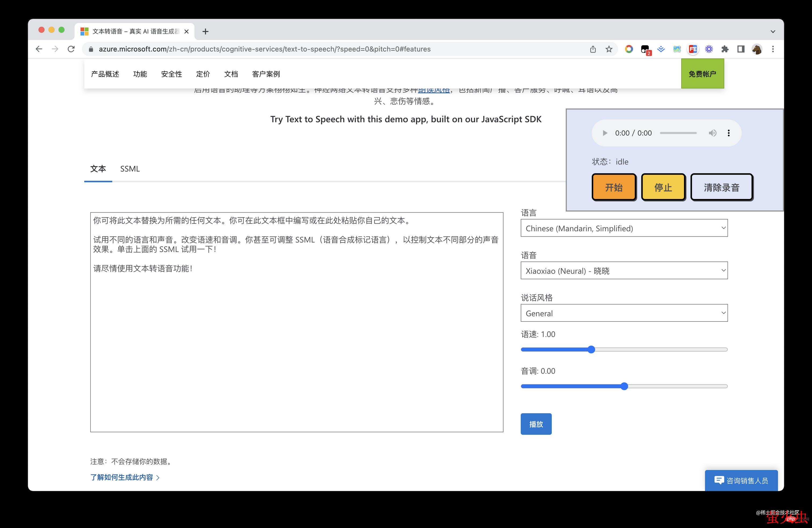Viewport: 812px width, 528px height.
Task: Switch to the SSML tab
Action: (130, 169)
